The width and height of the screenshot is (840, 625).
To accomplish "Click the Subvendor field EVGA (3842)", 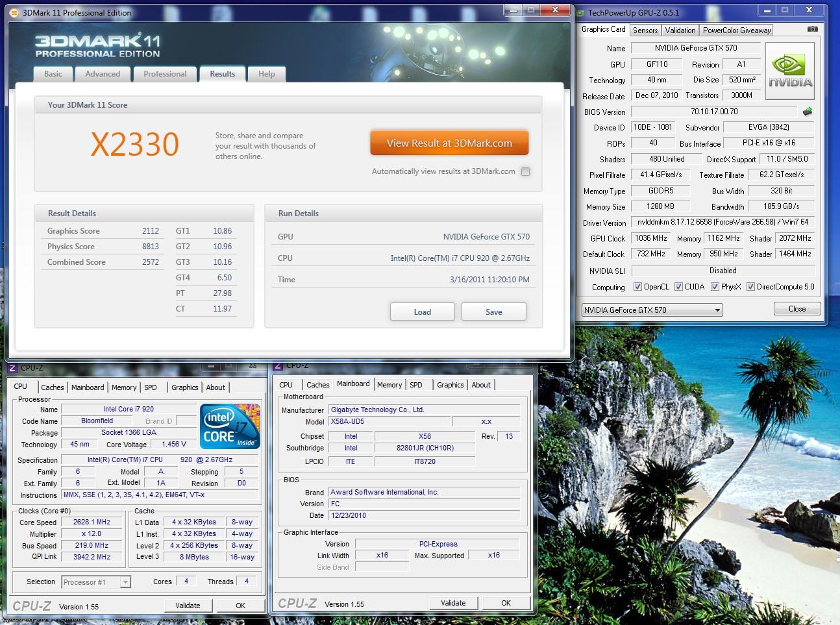I will (x=769, y=127).
